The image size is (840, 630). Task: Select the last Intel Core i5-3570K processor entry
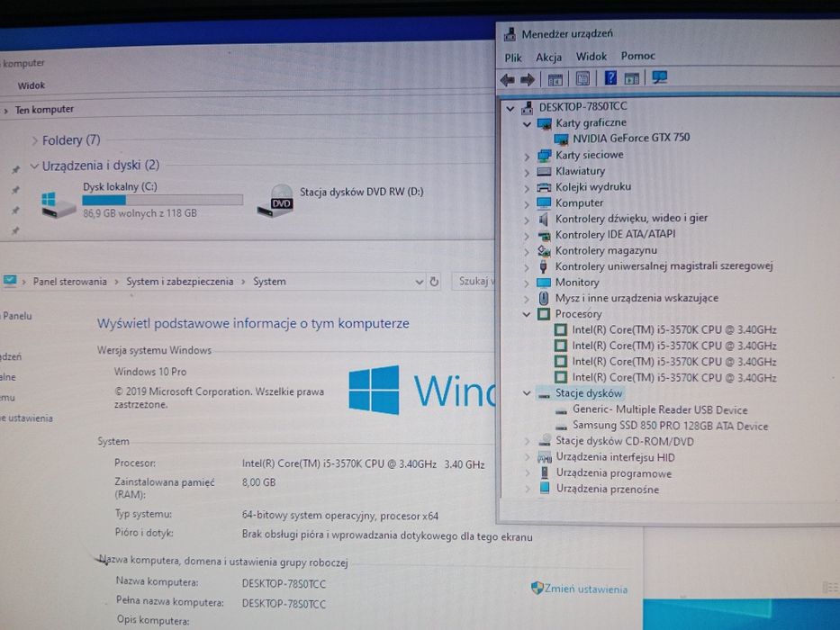674,378
